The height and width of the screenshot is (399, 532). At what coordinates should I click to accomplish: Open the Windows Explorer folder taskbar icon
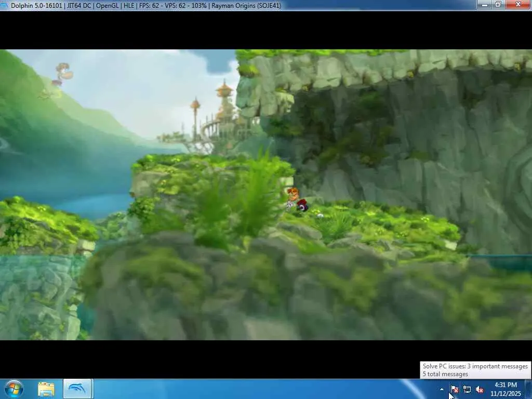click(46, 389)
